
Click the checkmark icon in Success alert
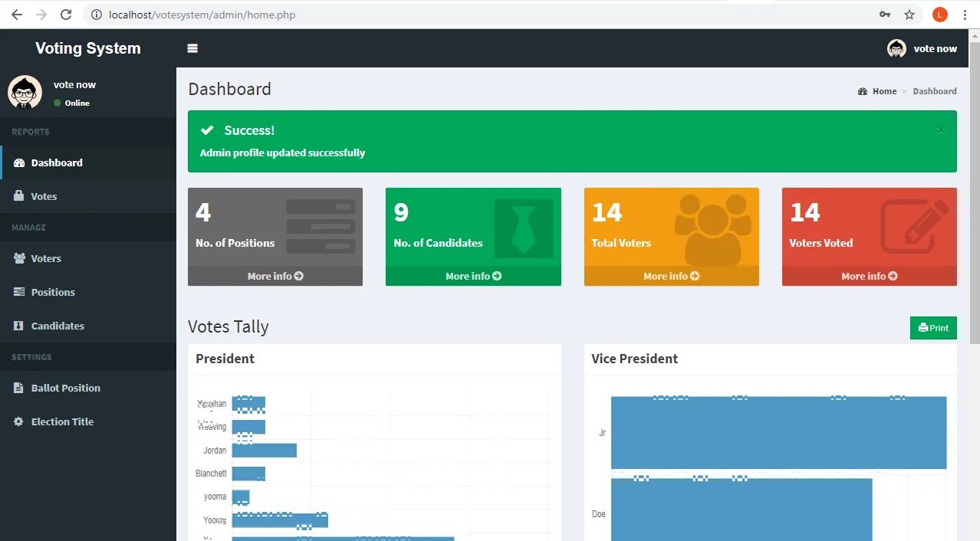[x=207, y=130]
